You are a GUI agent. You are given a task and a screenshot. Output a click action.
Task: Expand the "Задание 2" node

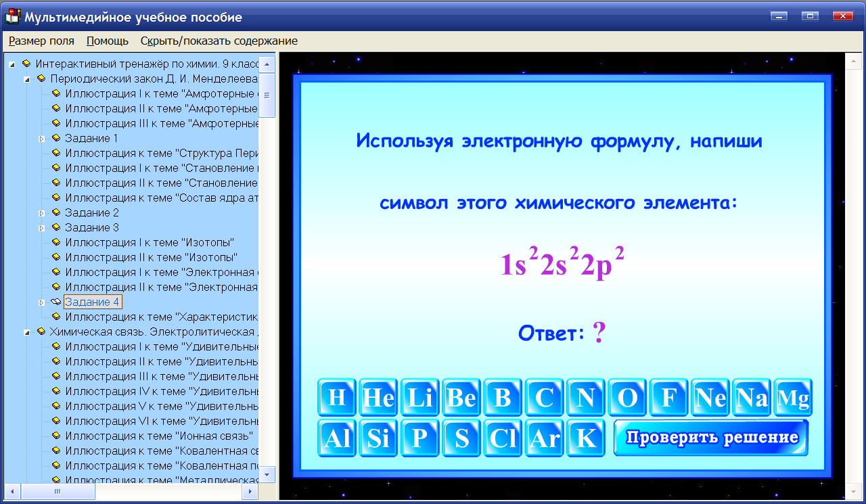coord(42,212)
